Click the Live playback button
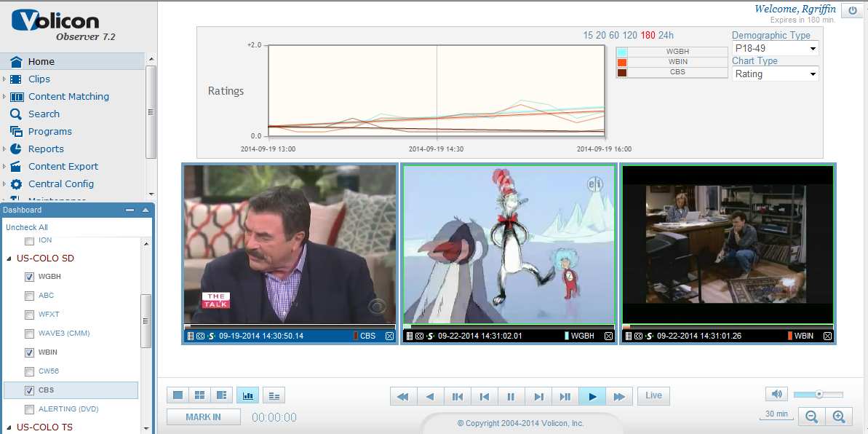868x434 pixels. pos(653,395)
